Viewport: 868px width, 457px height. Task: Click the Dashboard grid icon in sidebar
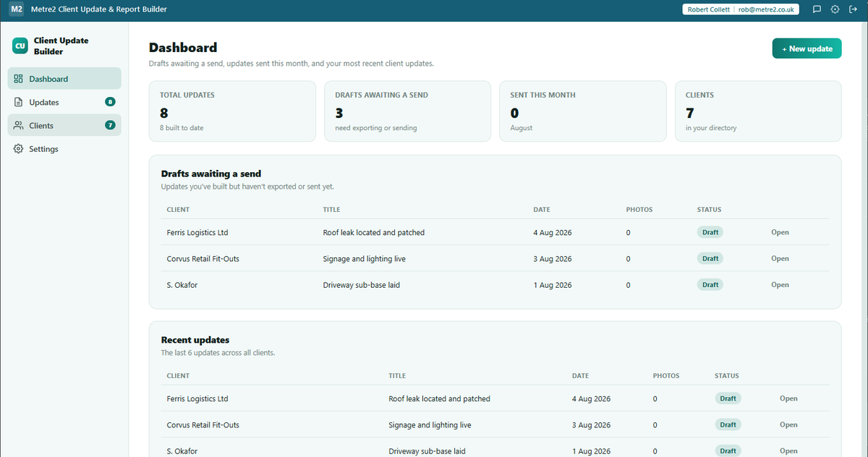19,79
